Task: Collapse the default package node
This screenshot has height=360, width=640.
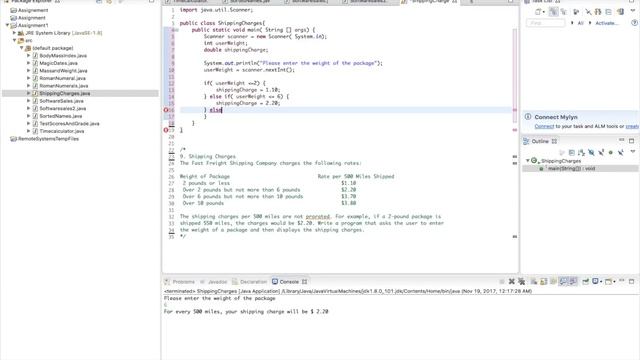Action: (22, 48)
